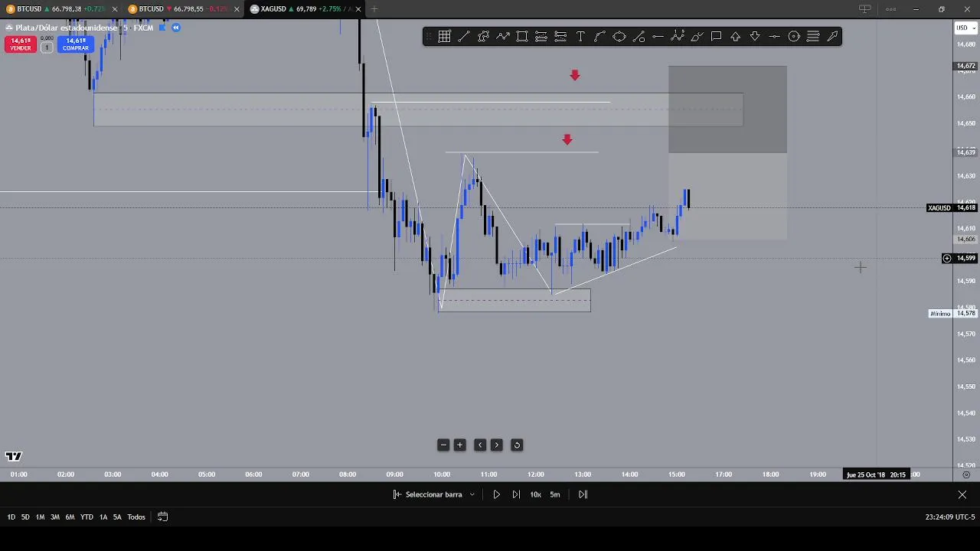Select Todos date range
The image size is (980, 551).
pos(136,517)
